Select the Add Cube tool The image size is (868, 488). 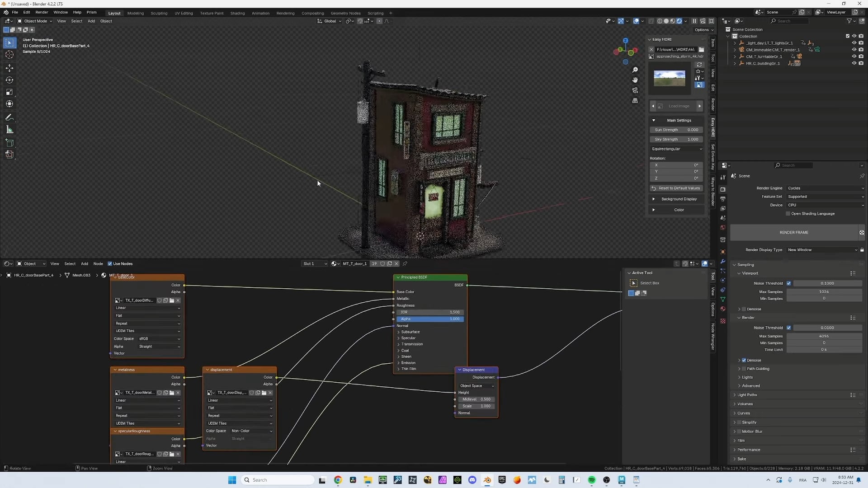[9, 143]
